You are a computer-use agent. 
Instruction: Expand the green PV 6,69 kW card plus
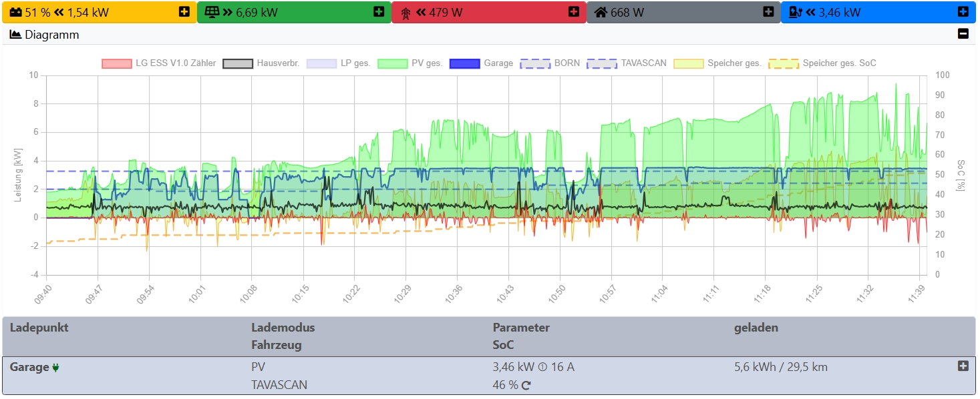[379, 11]
